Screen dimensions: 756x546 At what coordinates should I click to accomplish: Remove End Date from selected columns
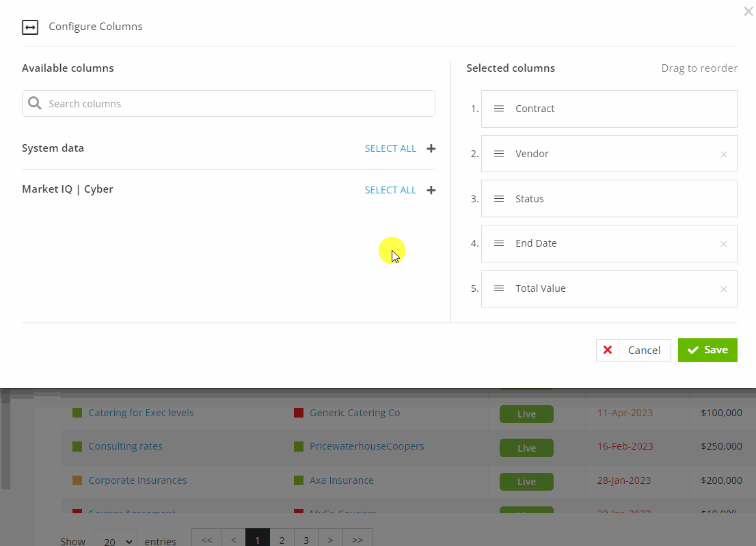point(723,244)
